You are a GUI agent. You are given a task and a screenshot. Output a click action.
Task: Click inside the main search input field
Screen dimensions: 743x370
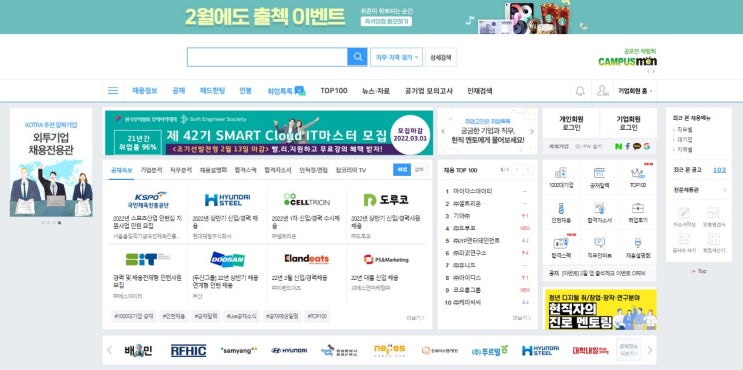click(x=267, y=57)
